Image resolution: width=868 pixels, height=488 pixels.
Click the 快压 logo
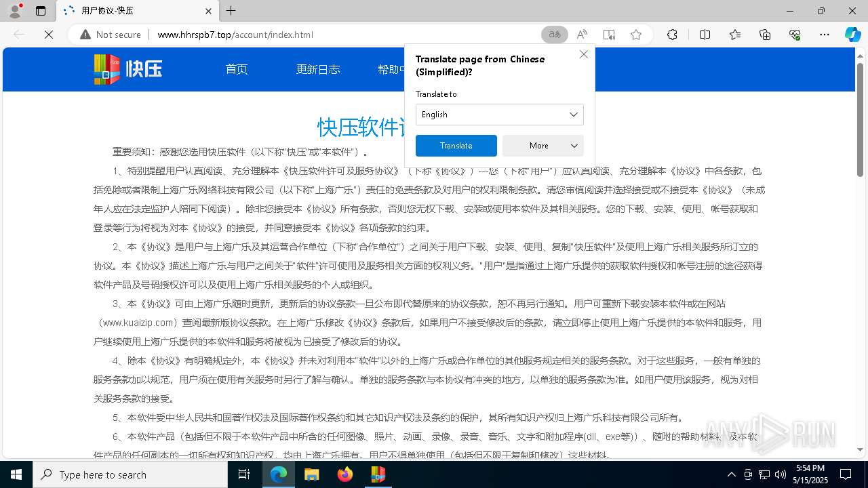128,69
